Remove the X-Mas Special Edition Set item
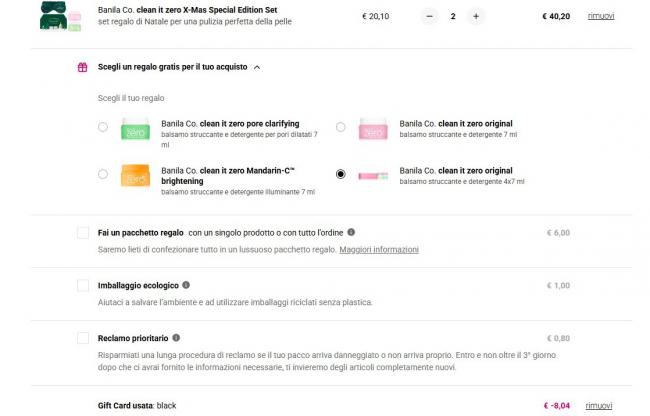650x416 pixels. pos(600,16)
